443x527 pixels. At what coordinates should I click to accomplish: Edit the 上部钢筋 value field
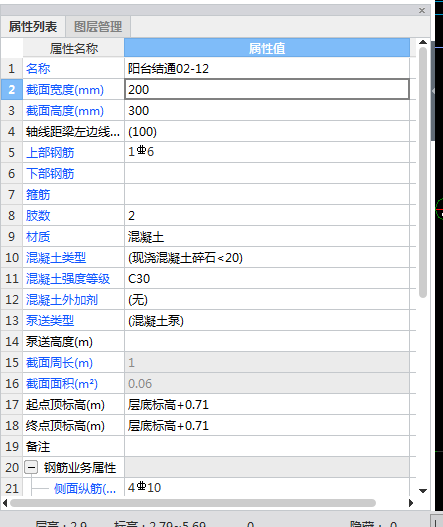coord(267,152)
